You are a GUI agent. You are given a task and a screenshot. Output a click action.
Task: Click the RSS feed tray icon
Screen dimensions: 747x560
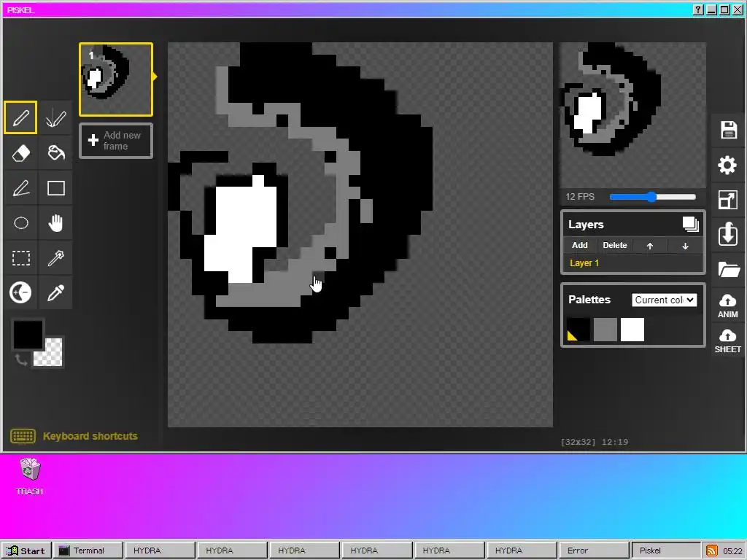pyautogui.click(x=712, y=551)
